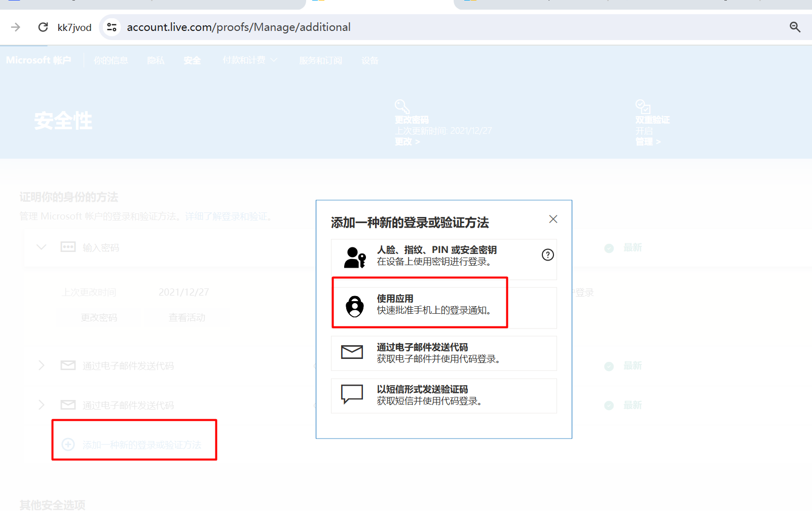Screen dimensions: 812x511
Task: Open the 服务和订阅 tab
Action: click(320, 61)
